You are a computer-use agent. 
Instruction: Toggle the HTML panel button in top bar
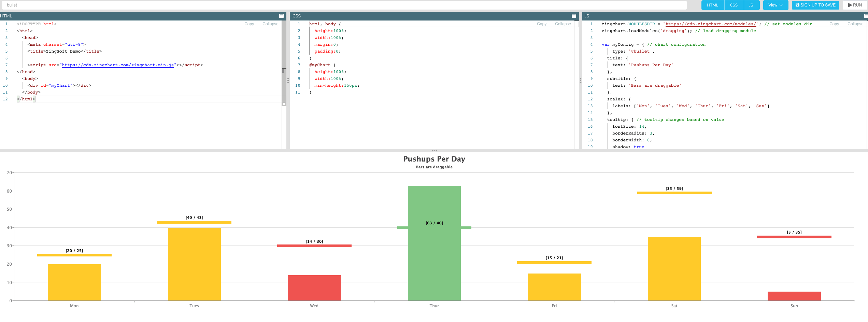(712, 5)
